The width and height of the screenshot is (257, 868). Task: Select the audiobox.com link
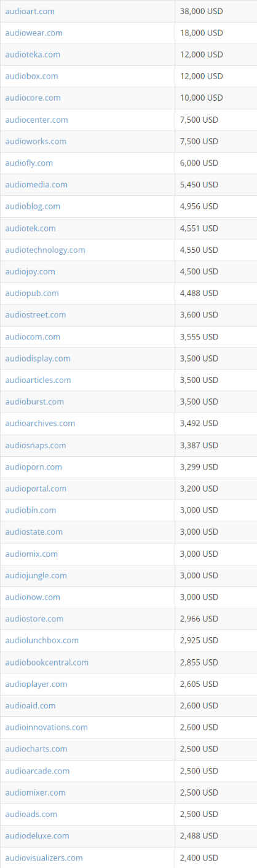coord(31,76)
